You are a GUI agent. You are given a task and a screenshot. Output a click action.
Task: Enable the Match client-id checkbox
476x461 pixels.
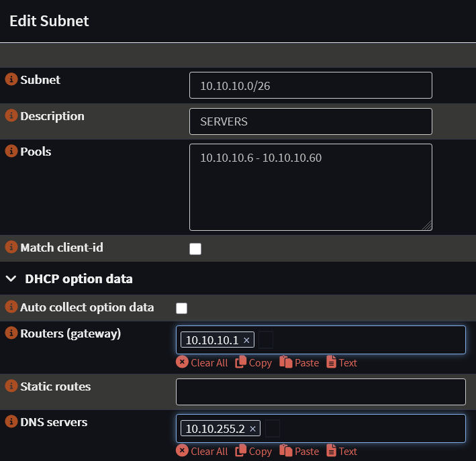click(x=195, y=249)
